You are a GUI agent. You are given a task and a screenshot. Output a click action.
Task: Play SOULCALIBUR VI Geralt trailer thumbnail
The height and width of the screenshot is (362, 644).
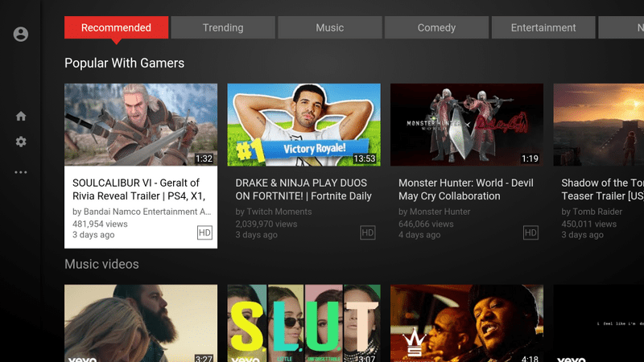tap(141, 125)
